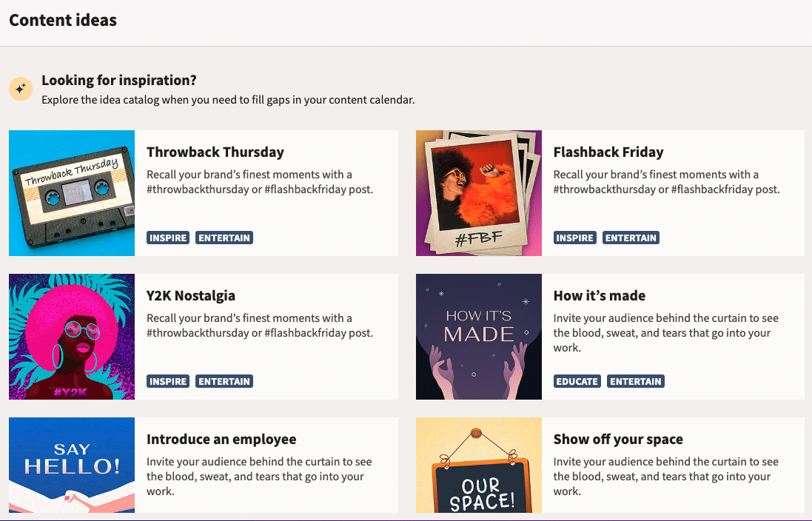
Task: Open the Say Hello employee thumbnail
Action: [72, 465]
